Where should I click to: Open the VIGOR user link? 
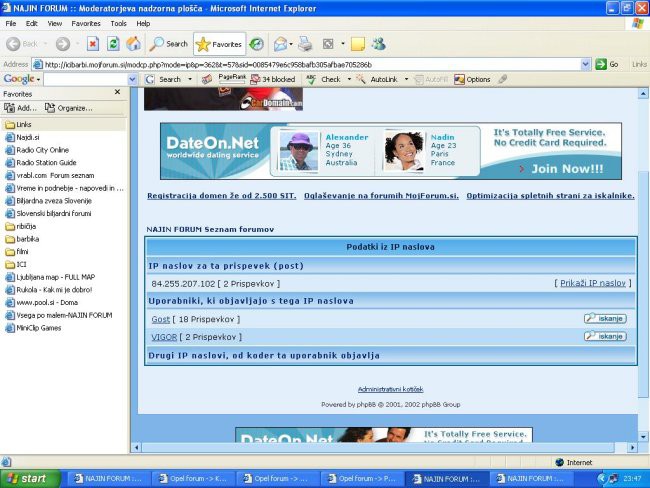(x=164, y=337)
